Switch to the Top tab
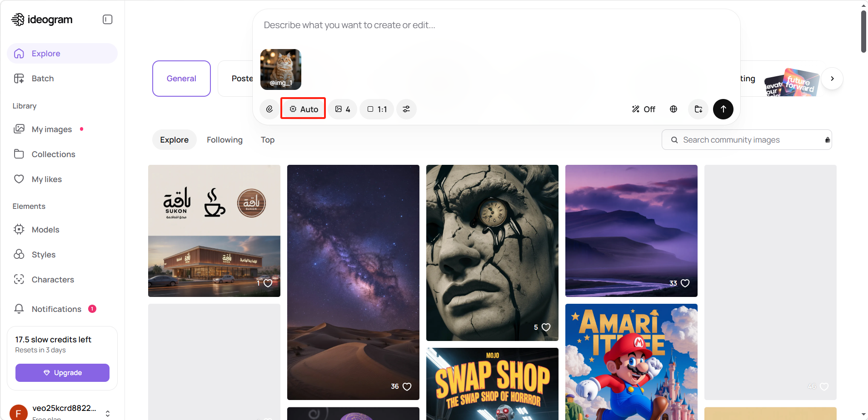This screenshot has height=420, width=868. [268, 140]
